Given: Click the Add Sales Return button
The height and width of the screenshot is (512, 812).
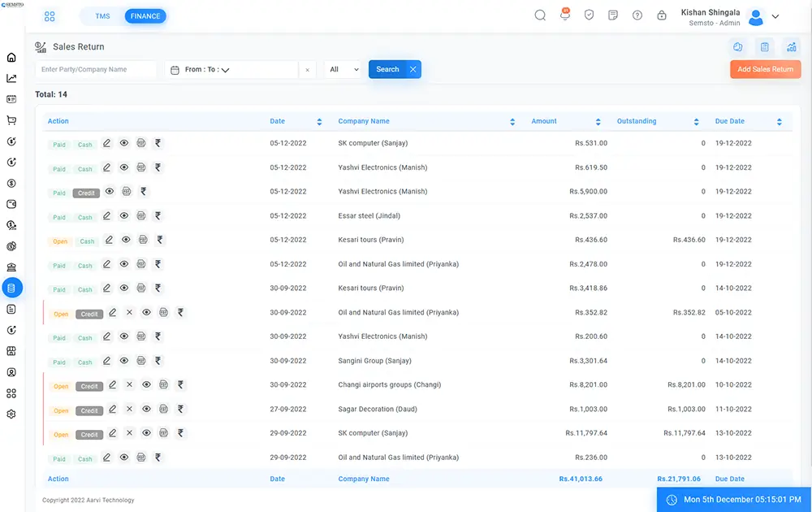Looking at the screenshot, I should (766, 69).
